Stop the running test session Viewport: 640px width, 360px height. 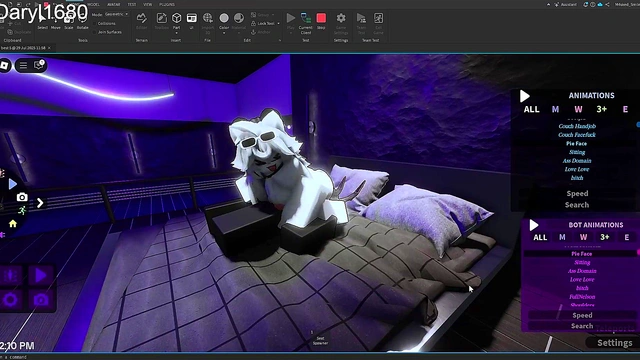point(321,21)
